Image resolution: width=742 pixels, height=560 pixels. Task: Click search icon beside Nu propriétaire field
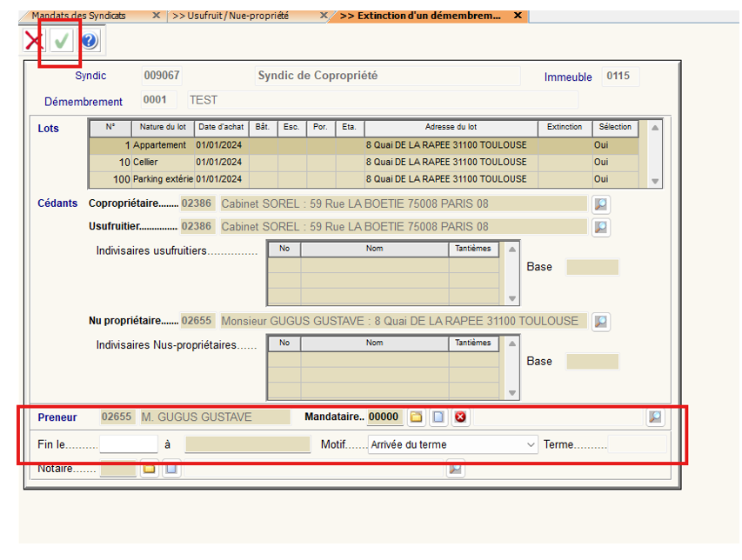pos(600,322)
